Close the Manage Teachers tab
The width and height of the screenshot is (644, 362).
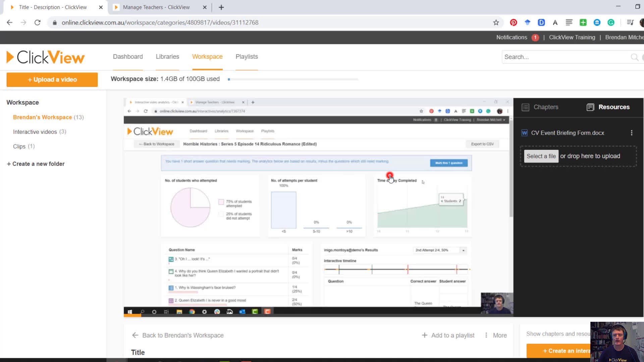(205, 7)
